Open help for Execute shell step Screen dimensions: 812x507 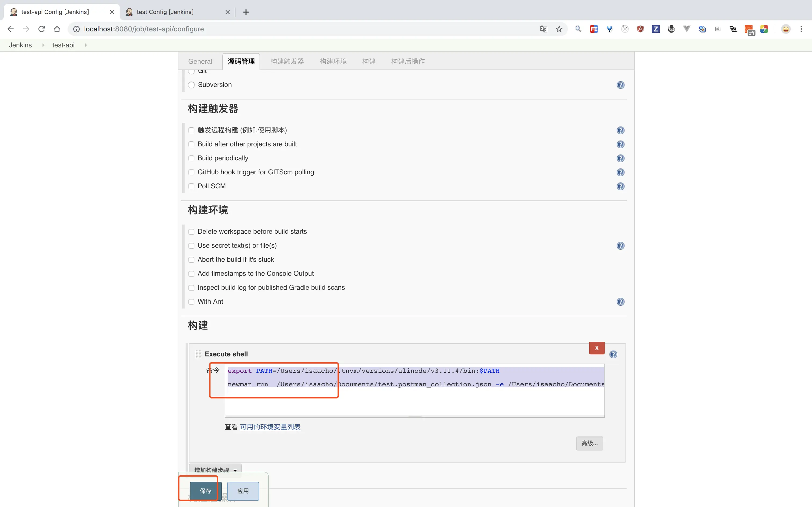click(613, 354)
